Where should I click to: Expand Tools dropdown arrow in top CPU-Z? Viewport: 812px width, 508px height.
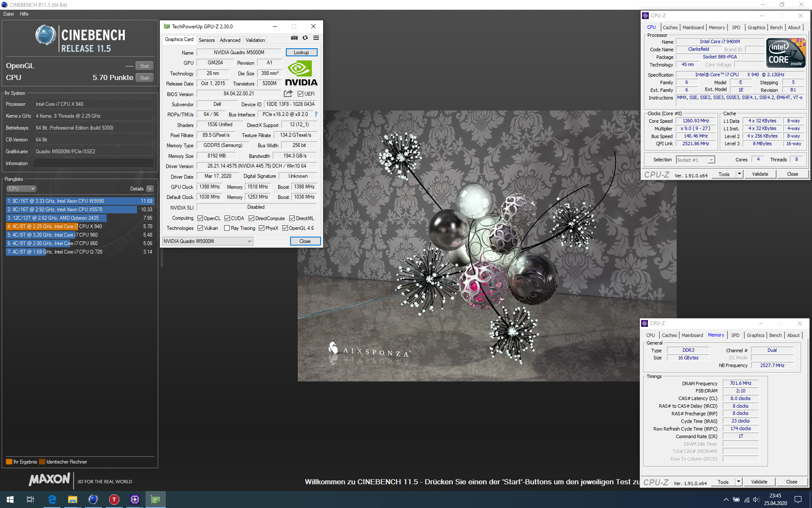coord(739,174)
